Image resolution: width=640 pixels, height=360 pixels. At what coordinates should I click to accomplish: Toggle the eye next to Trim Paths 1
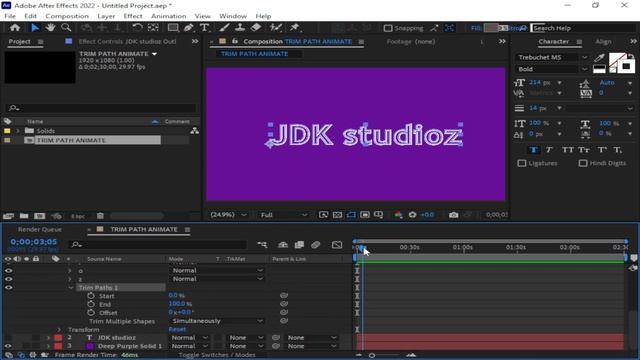8,287
